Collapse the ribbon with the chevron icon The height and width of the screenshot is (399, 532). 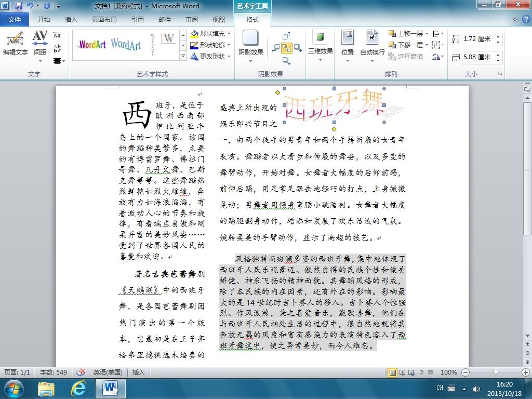[x=515, y=20]
